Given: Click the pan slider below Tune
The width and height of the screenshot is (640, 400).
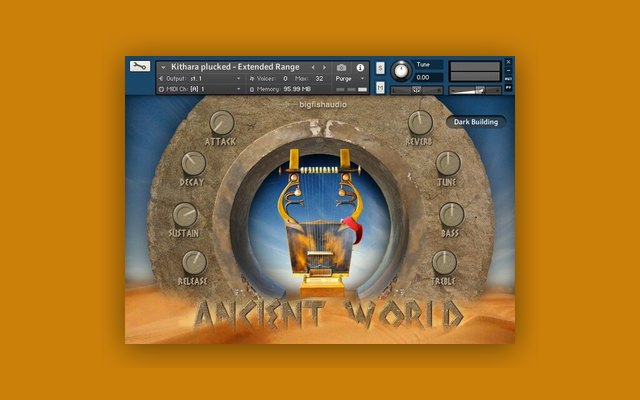Looking at the screenshot, I should point(416,90).
